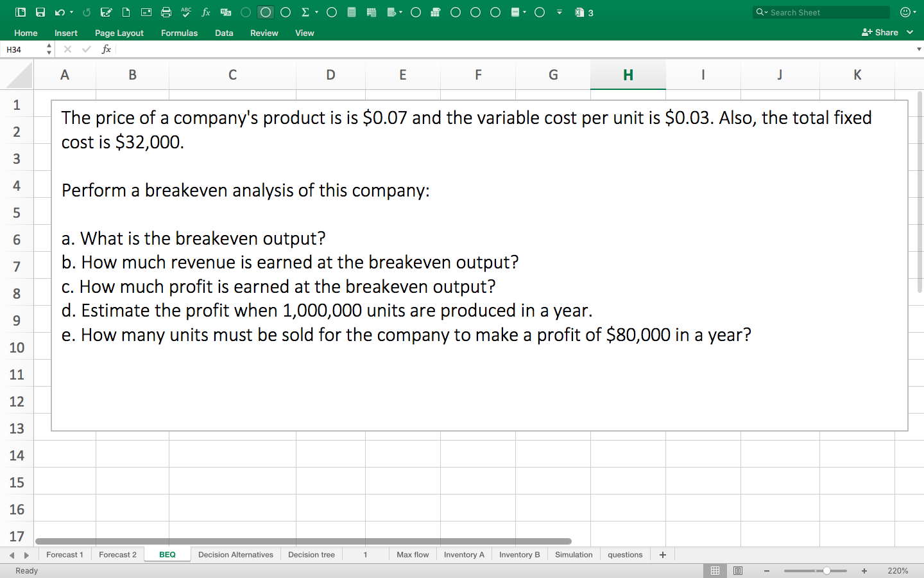Switch to the Max flow sheet tab
Image resolution: width=924 pixels, height=578 pixels.
(413, 555)
